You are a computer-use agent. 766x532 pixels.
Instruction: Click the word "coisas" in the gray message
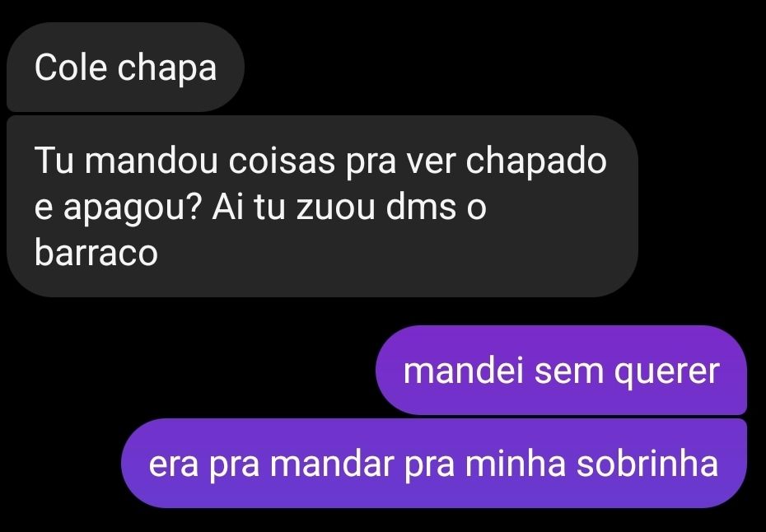(282, 161)
